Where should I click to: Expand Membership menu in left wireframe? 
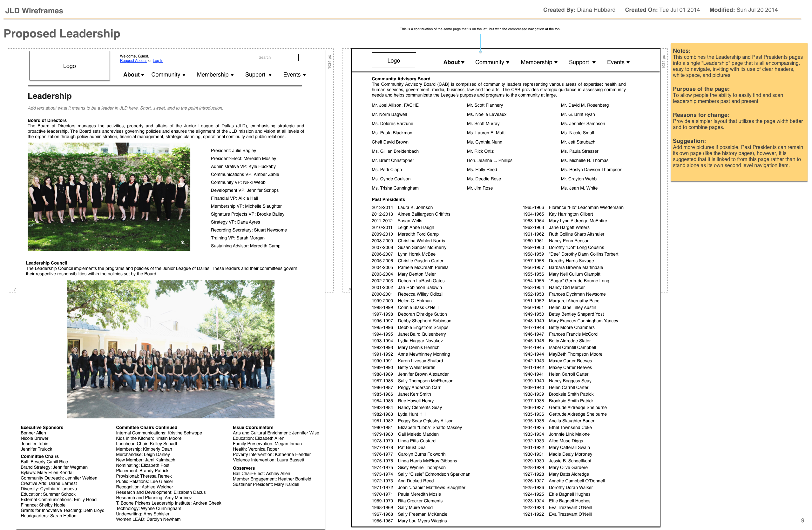coord(215,75)
